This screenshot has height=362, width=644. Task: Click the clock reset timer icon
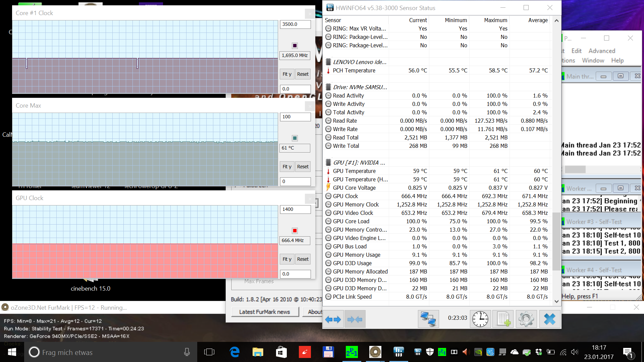point(480,319)
